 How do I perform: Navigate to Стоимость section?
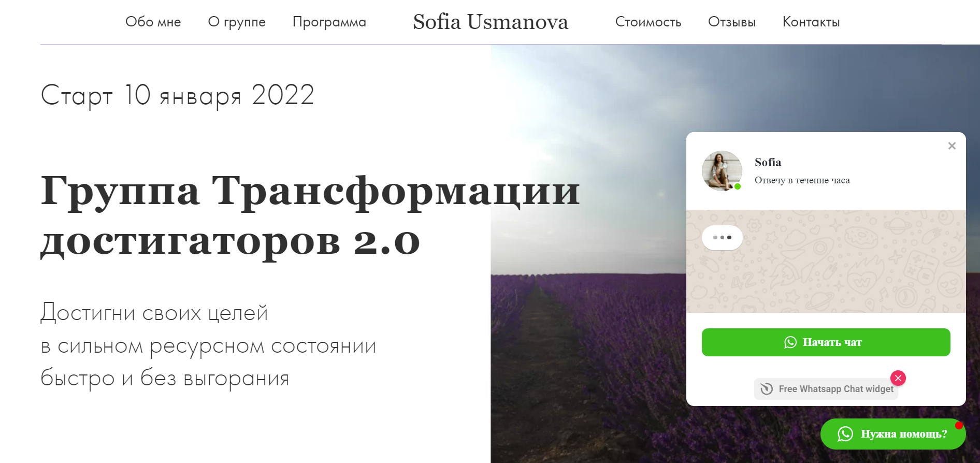(x=648, y=22)
